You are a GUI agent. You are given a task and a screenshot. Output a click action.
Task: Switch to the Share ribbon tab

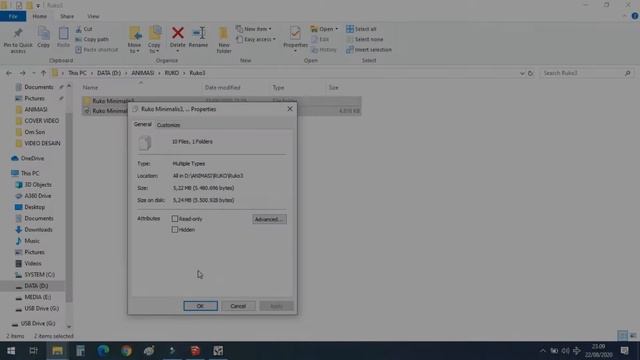coord(67,16)
